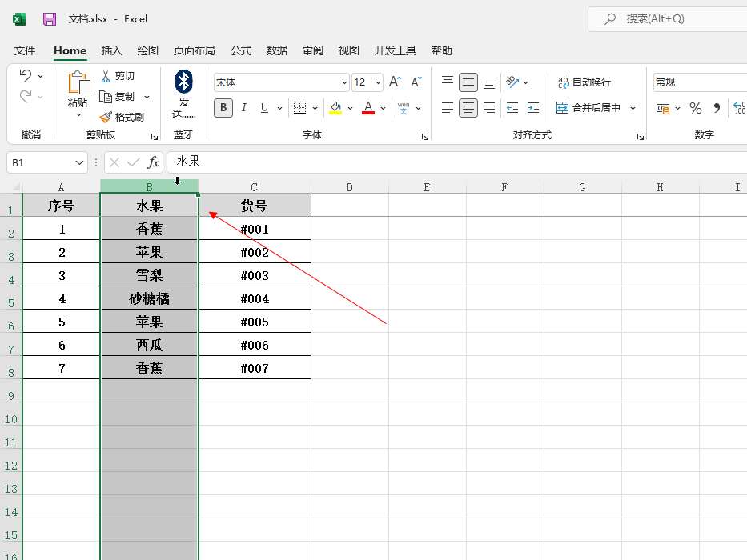Click the red font color A icon
This screenshot has width=747, height=560.
tap(368, 108)
